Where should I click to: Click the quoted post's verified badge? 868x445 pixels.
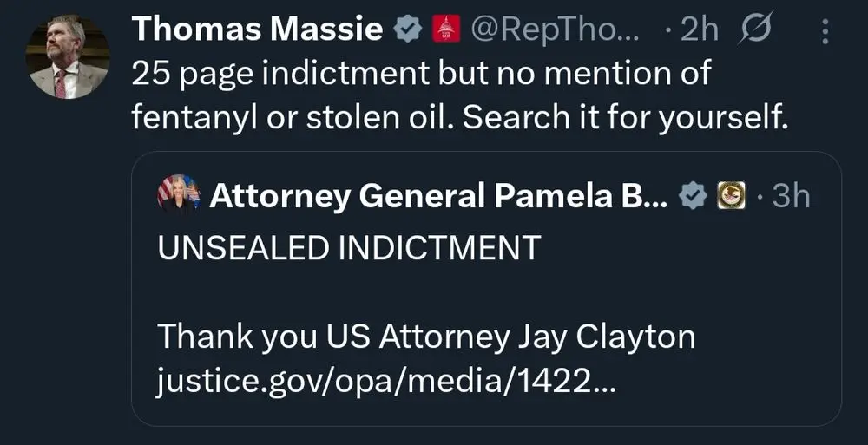pos(694,196)
